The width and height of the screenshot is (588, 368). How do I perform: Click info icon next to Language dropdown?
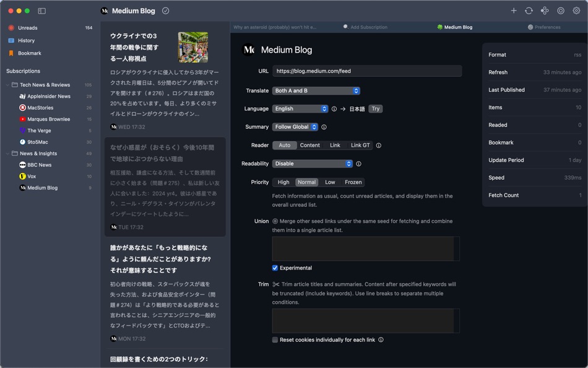[x=334, y=109]
